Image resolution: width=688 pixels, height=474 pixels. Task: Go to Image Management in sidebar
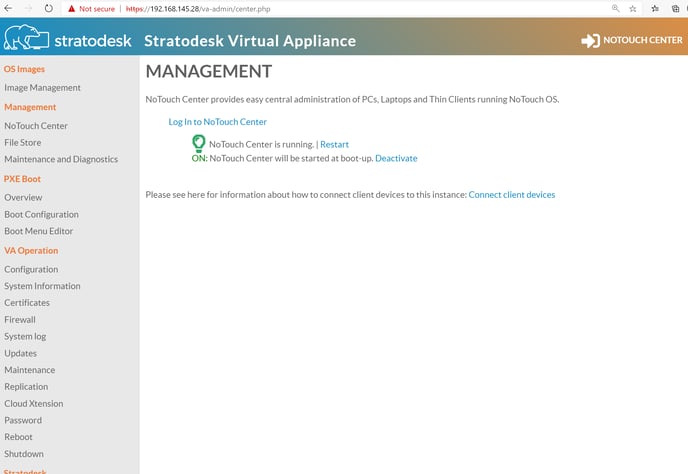tap(43, 88)
